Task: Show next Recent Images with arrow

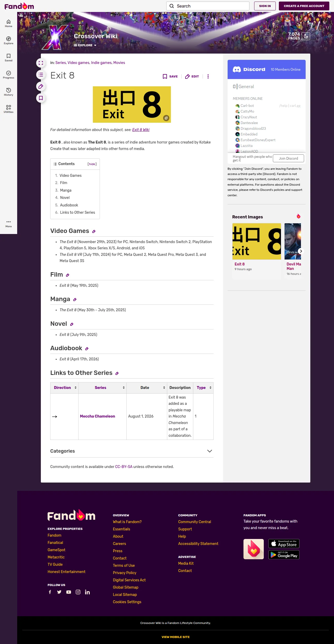Action: click(x=301, y=251)
